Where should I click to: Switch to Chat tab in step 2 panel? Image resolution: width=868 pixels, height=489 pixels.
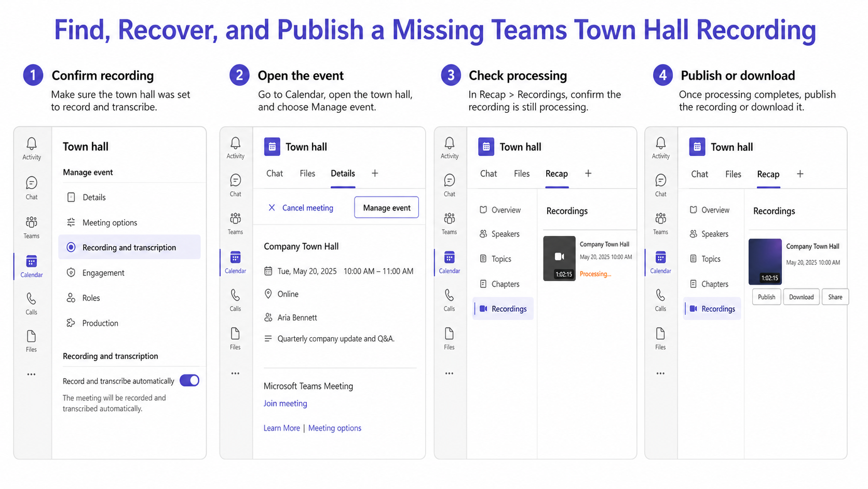point(275,174)
